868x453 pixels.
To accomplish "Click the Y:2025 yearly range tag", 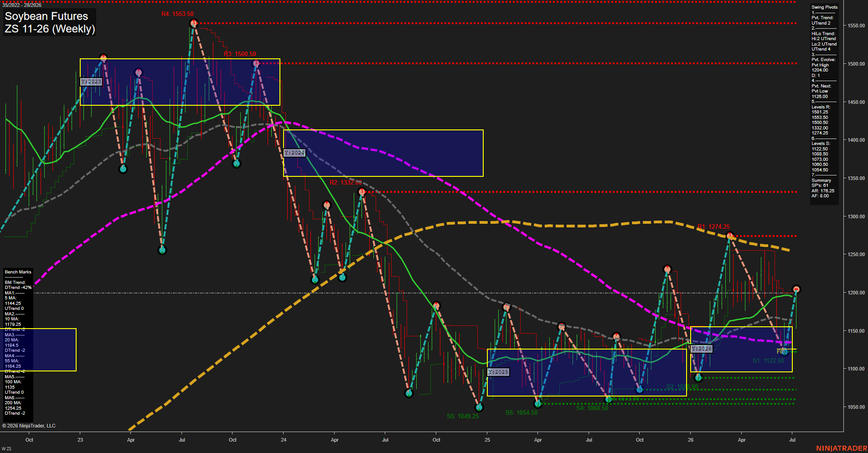I will (x=498, y=372).
